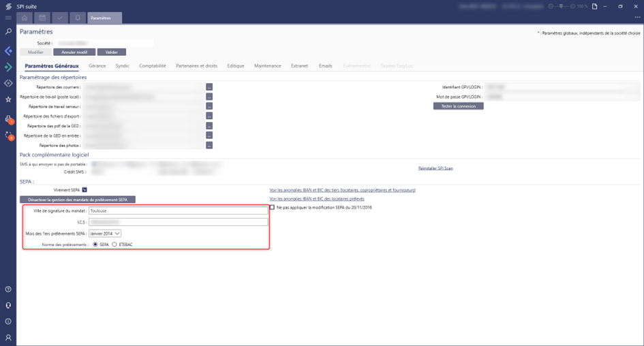The height and width of the screenshot is (346, 644).
Task: Open IBAN and BIC anomalies des tiers link
Action: (x=342, y=190)
